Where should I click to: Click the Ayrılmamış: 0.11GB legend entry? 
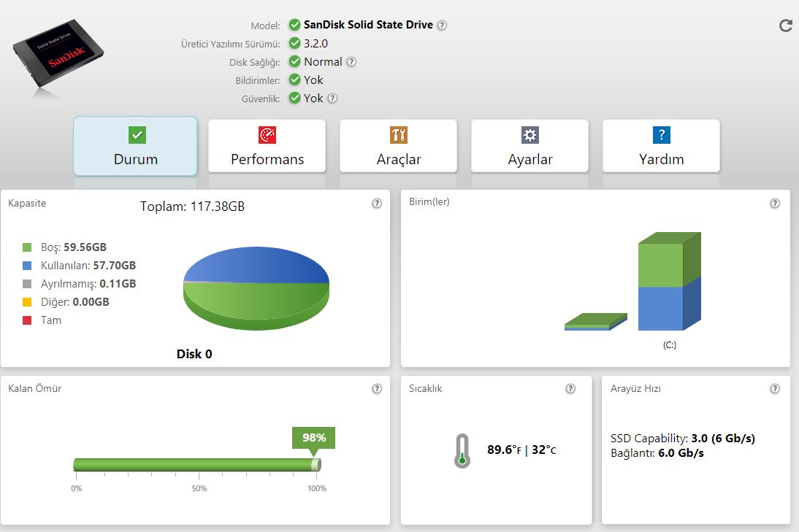[88, 284]
